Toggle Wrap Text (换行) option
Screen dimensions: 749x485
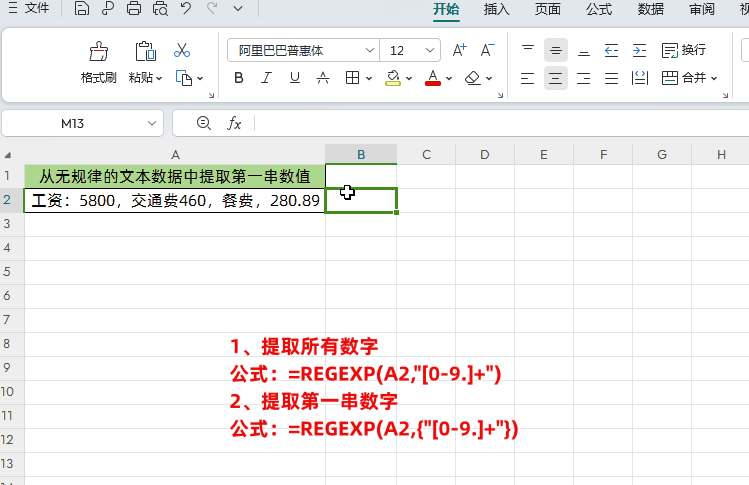(x=683, y=50)
